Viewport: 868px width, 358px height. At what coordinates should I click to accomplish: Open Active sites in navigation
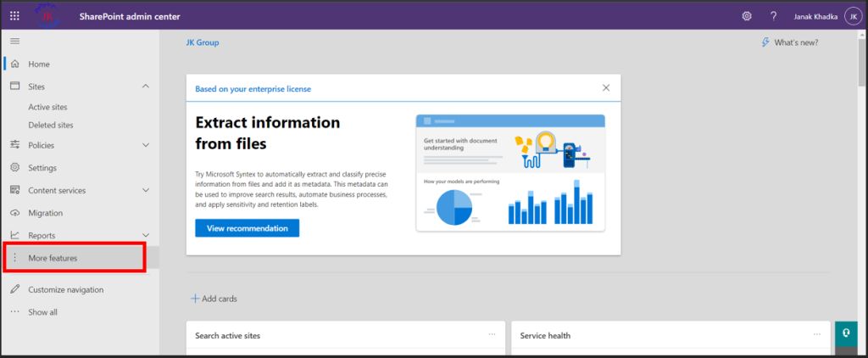click(47, 107)
